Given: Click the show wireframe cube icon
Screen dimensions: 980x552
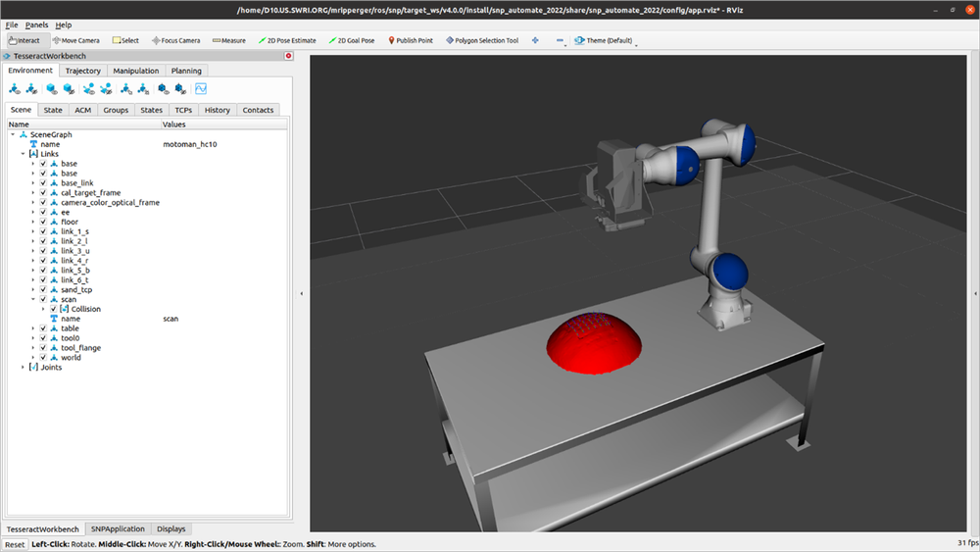Looking at the screenshot, I should (x=163, y=89).
